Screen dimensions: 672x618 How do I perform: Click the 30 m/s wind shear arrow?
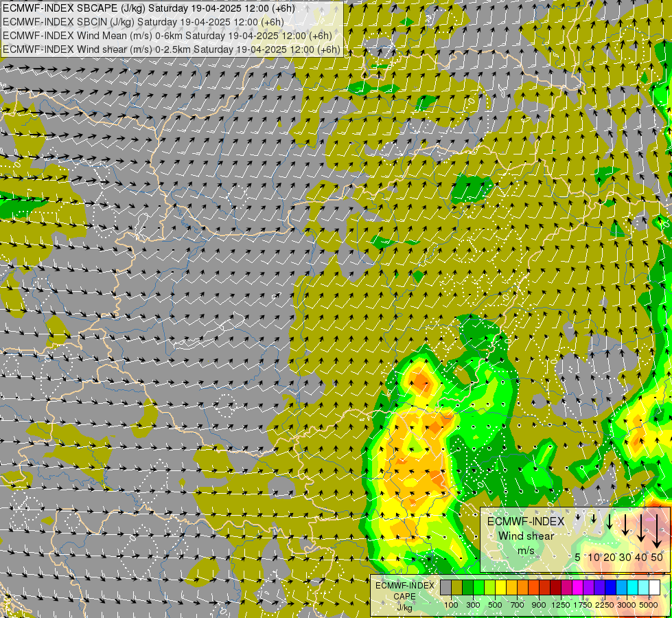point(625,525)
